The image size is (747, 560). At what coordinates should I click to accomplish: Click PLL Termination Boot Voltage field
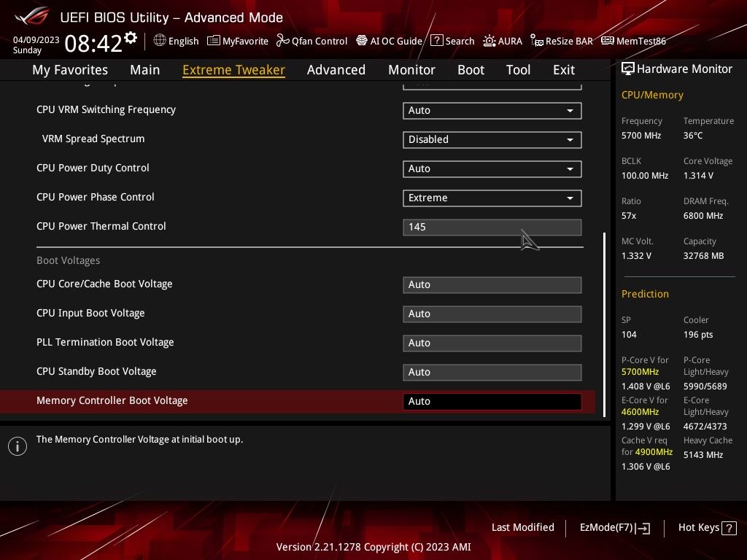pos(492,343)
